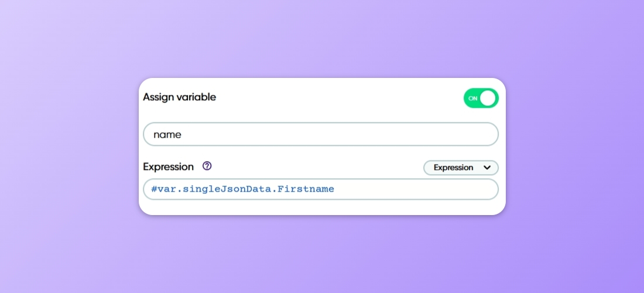The height and width of the screenshot is (293, 644).
Task: Click the word name in the variable field
Action: tap(167, 134)
